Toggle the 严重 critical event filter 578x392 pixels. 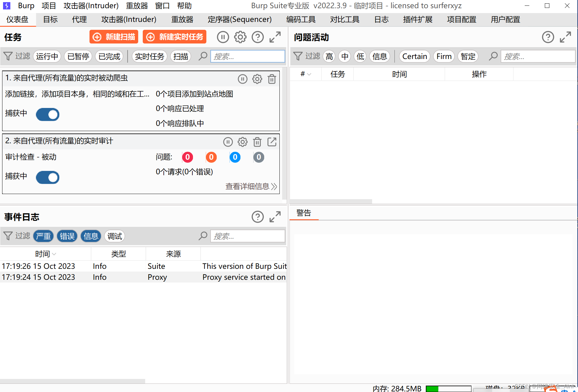click(44, 236)
